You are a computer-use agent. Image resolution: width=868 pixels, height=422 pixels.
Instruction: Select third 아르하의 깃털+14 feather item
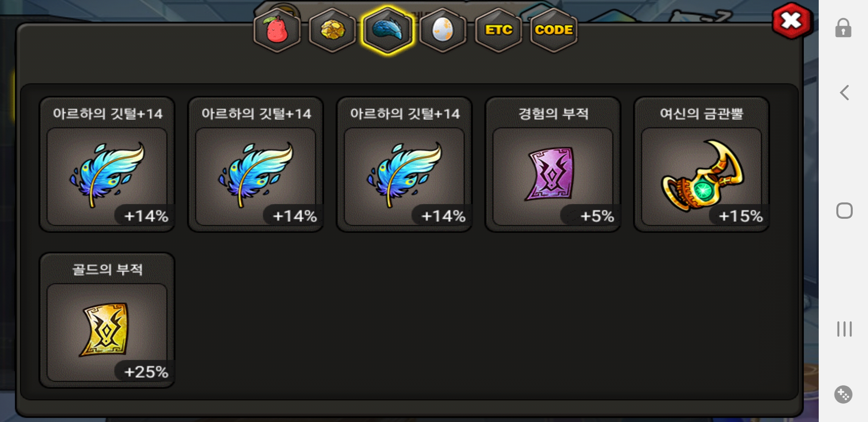[x=404, y=165]
